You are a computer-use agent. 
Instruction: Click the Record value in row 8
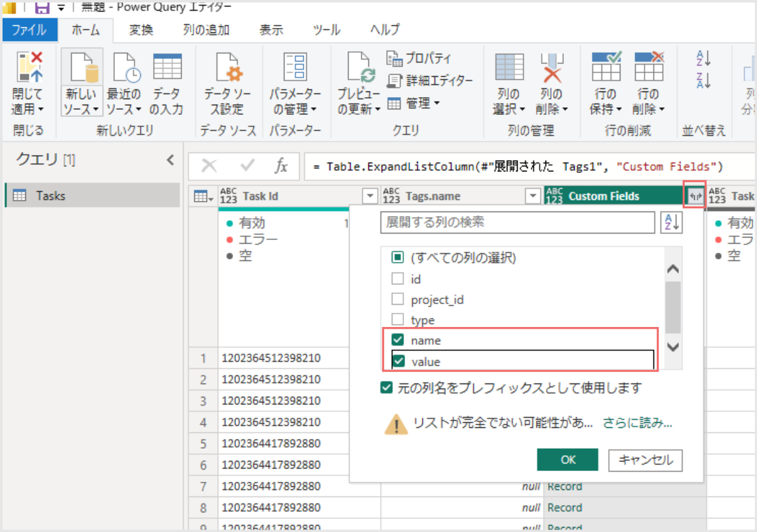[x=565, y=507]
